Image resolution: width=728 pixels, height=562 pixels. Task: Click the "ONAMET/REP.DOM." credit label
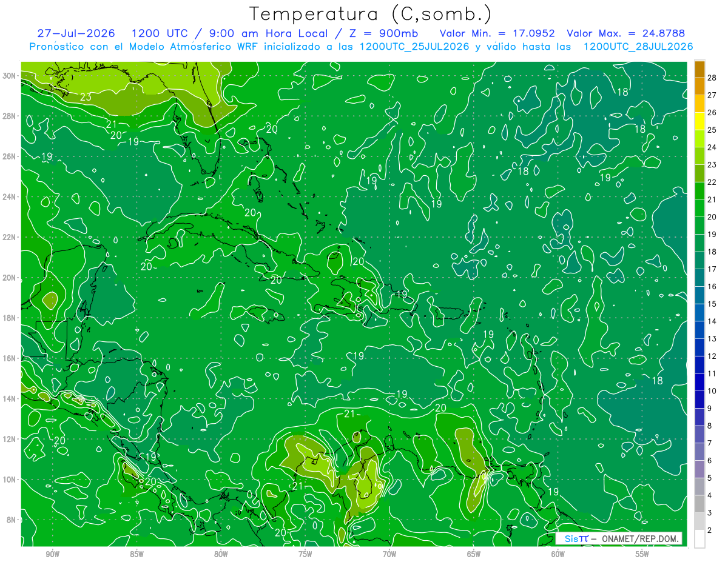point(639,538)
